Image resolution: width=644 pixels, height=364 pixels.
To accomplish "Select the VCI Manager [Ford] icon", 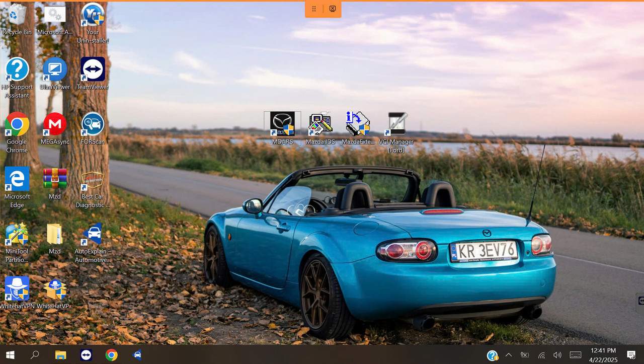I will pos(396,133).
